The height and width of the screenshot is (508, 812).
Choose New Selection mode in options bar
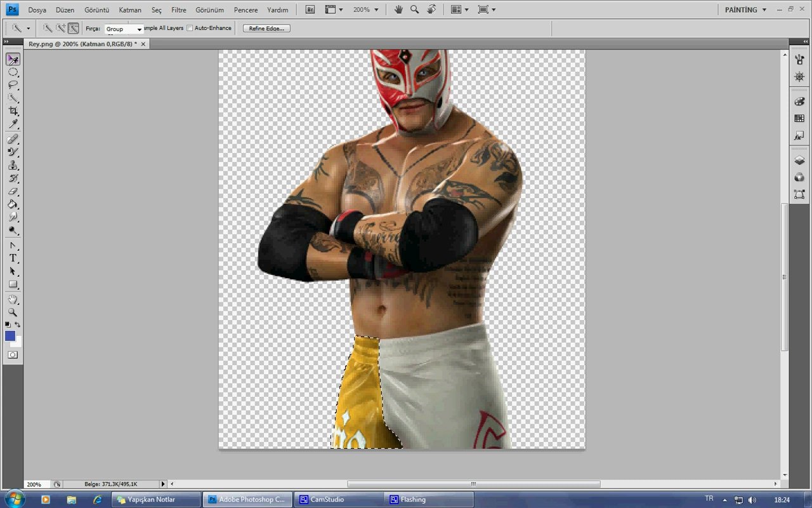(48, 29)
